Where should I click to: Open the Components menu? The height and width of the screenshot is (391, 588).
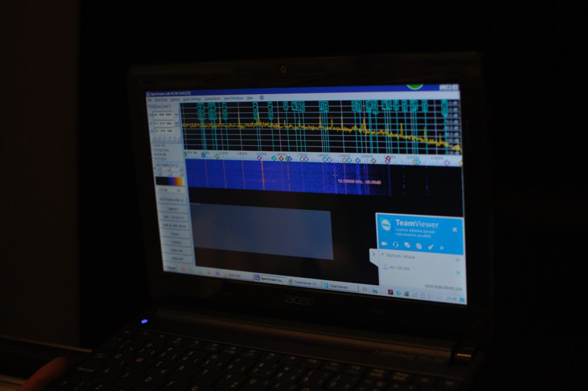pos(212,99)
